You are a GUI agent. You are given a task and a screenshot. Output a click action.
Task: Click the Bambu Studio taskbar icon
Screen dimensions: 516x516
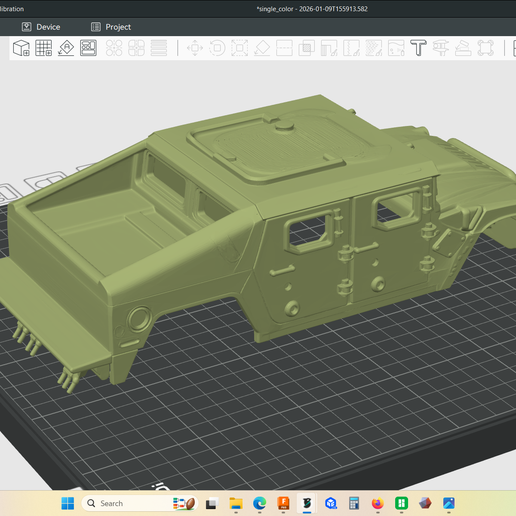[307, 503]
